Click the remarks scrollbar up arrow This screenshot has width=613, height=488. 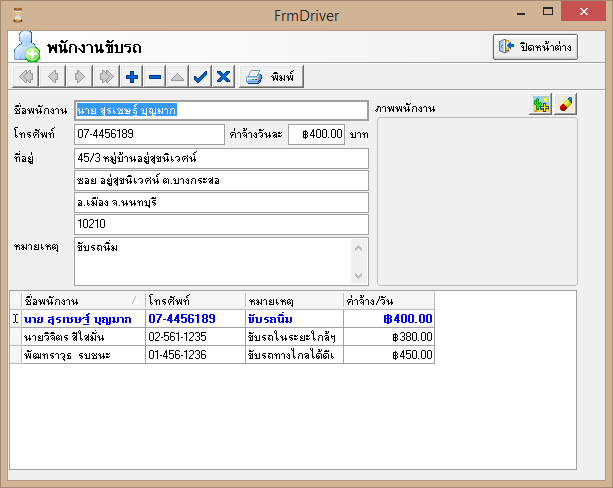358,248
